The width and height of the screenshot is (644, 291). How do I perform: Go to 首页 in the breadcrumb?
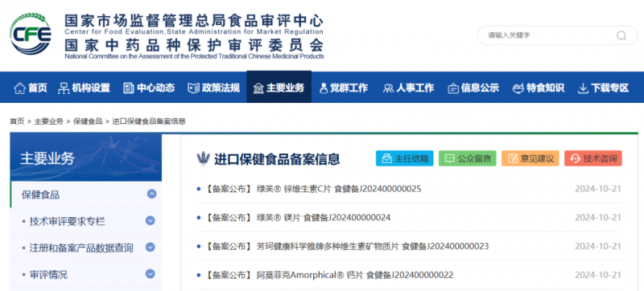(17, 121)
